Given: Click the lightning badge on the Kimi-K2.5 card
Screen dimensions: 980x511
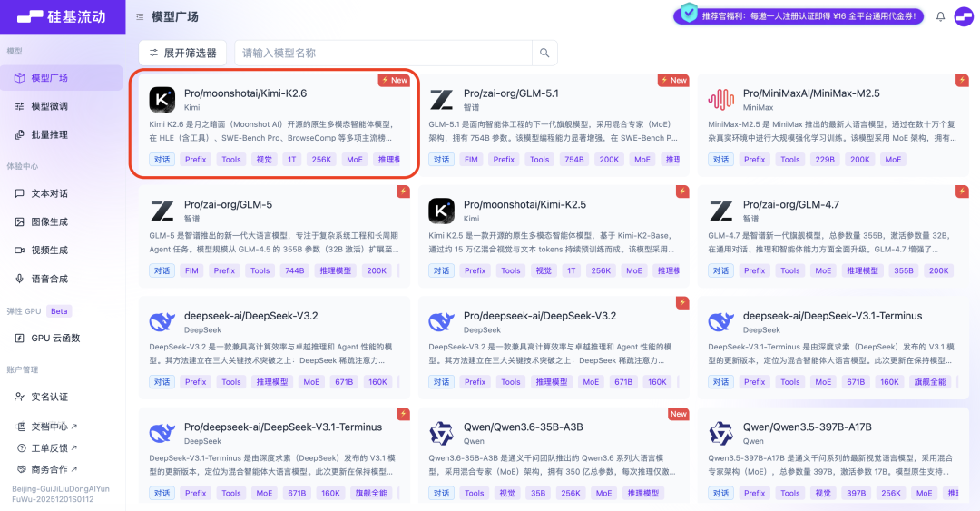Looking at the screenshot, I should click(682, 192).
